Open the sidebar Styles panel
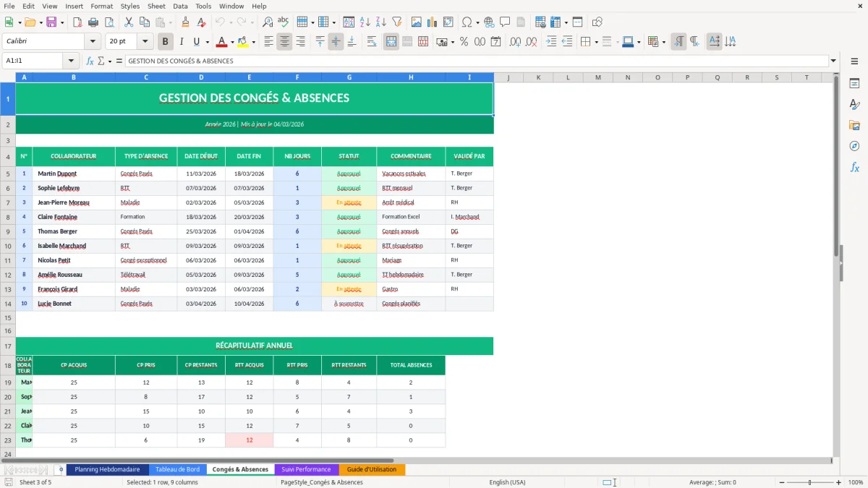The width and height of the screenshot is (868, 488). click(854, 105)
